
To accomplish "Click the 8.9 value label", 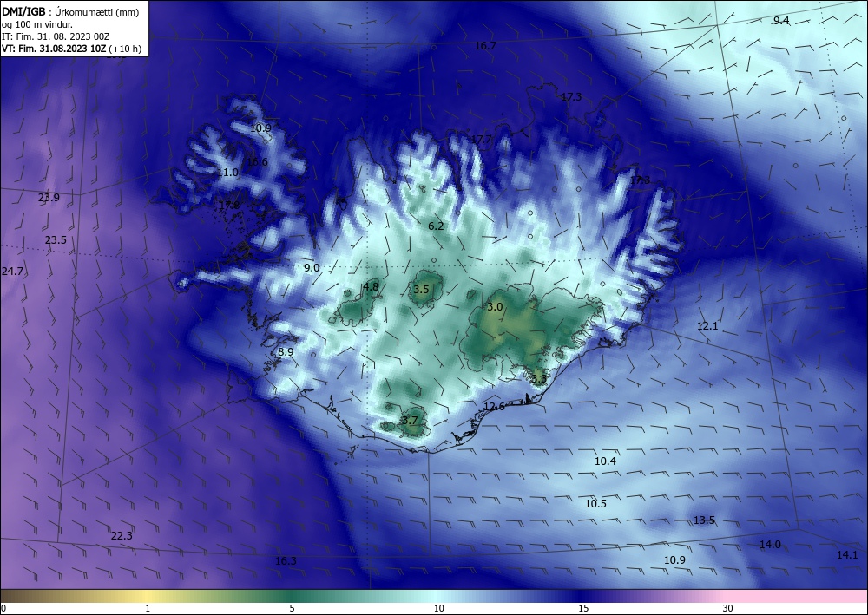I will [286, 351].
